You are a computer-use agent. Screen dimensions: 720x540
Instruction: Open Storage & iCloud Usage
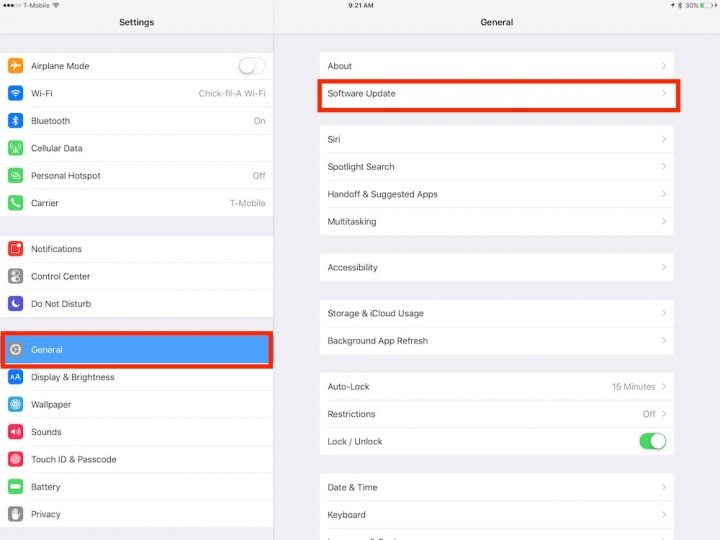coord(497,313)
